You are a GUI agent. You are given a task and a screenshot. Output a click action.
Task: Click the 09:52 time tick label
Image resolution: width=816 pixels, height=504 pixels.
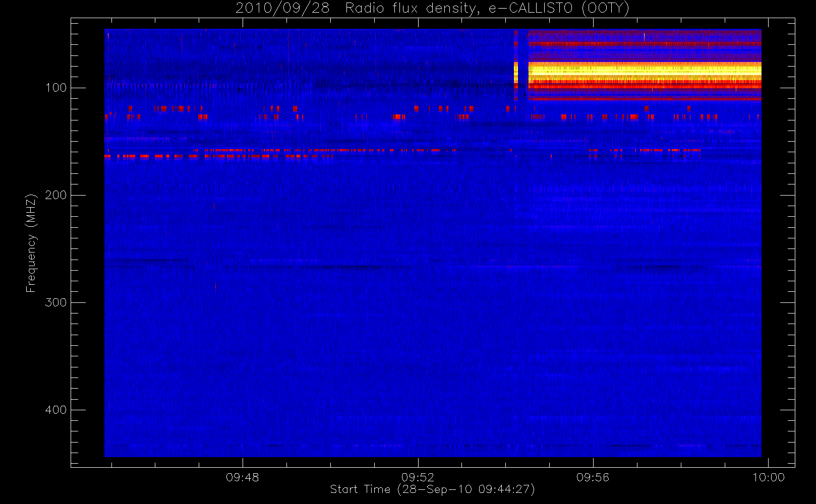pos(418,477)
